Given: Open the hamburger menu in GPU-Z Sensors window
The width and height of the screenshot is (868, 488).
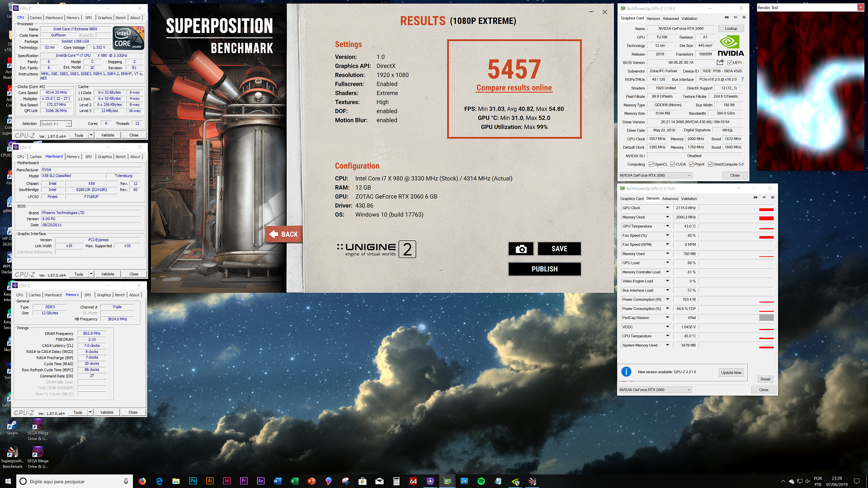Looking at the screenshot, I should click(773, 197).
